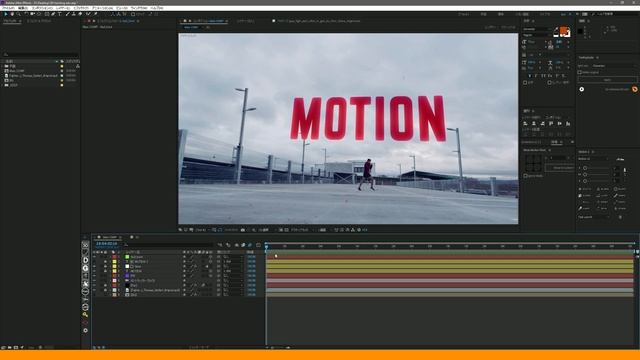The height and width of the screenshot is (360, 640).
Task: Select the Brush tool
Action: point(68,14)
